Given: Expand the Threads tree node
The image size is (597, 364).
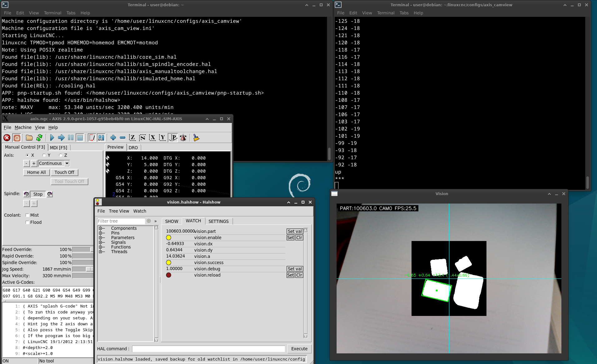Looking at the screenshot, I should (x=101, y=252).
